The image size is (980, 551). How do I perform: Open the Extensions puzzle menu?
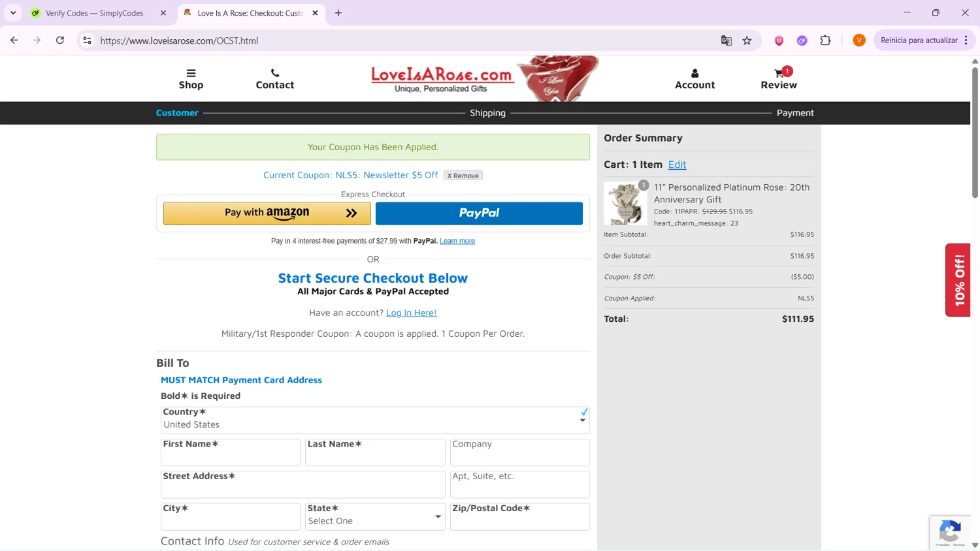826,40
